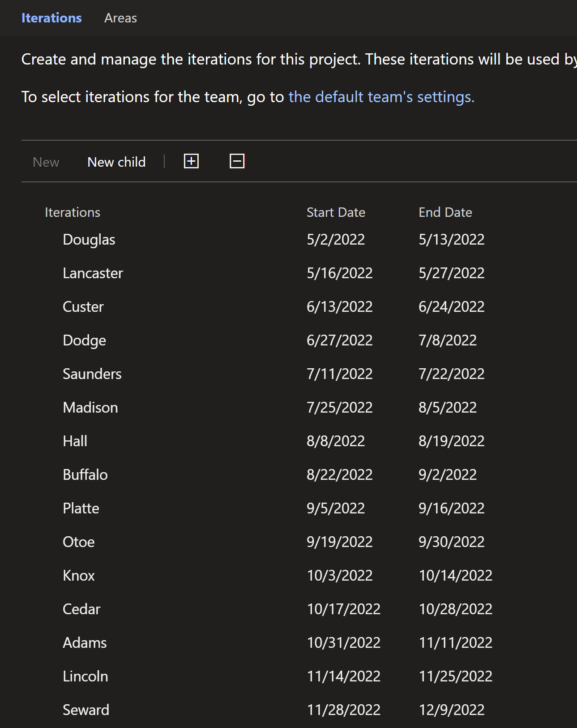
Task: Select the Dodge iteration row
Action: (x=84, y=340)
